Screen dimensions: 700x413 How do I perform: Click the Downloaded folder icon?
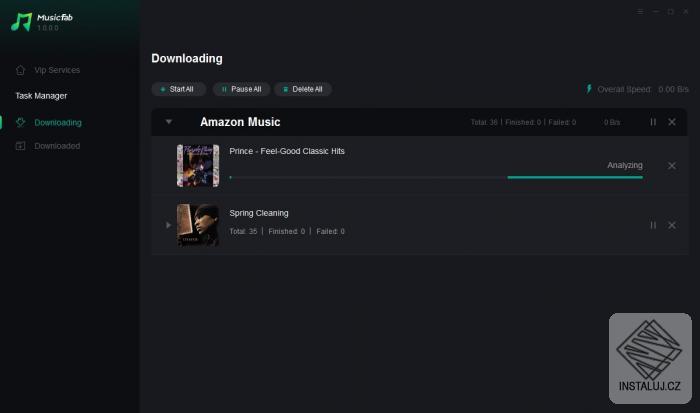[x=20, y=146]
